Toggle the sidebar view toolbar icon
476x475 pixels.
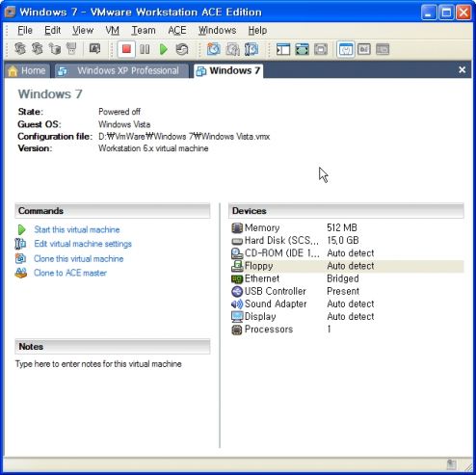[x=283, y=49]
